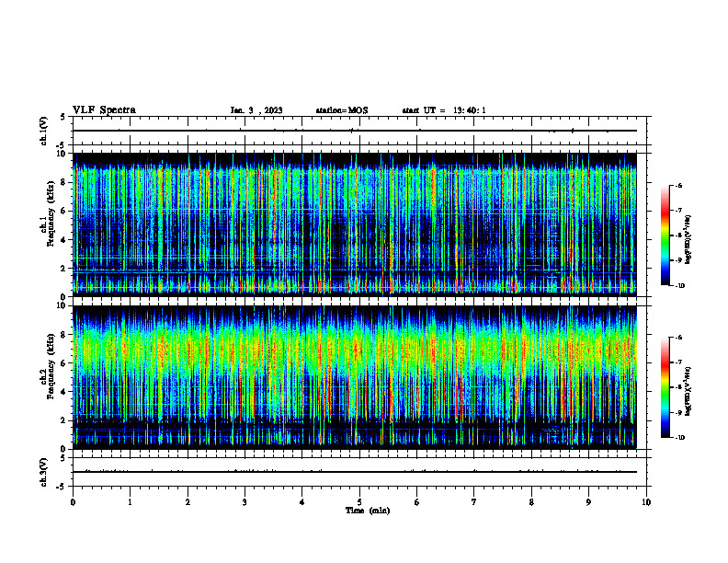This screenshot has width=728, height=563.
Task: Click time axis tick label "9"
Action: [x=588, y=502]
